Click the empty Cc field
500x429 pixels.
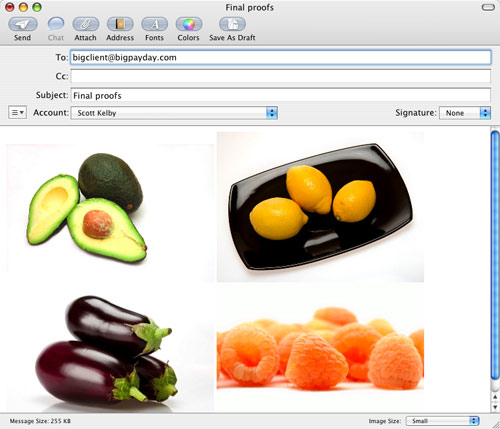280,76
